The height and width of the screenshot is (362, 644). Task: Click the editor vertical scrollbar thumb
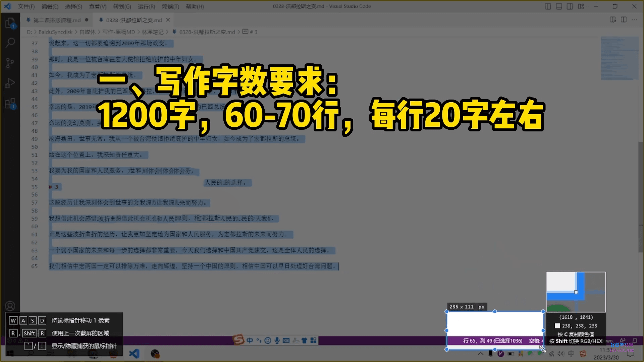[x=640, y=197]
